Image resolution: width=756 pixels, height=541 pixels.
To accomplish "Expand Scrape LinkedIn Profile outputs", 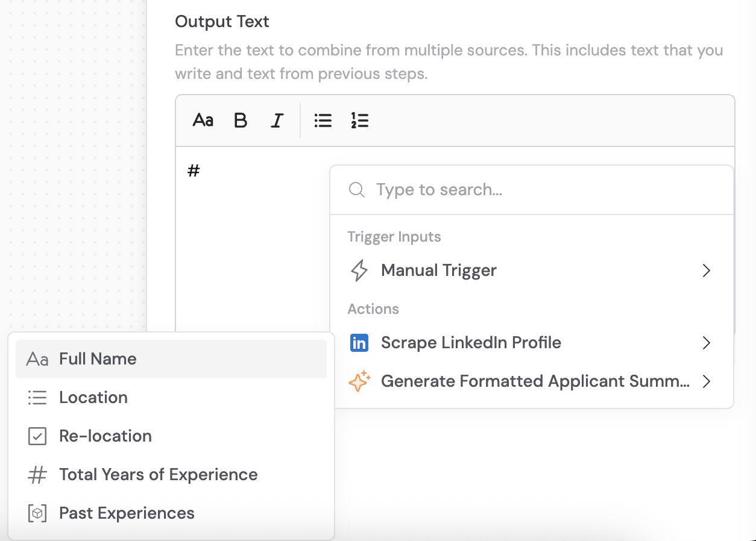I will [x=706, y=342].
